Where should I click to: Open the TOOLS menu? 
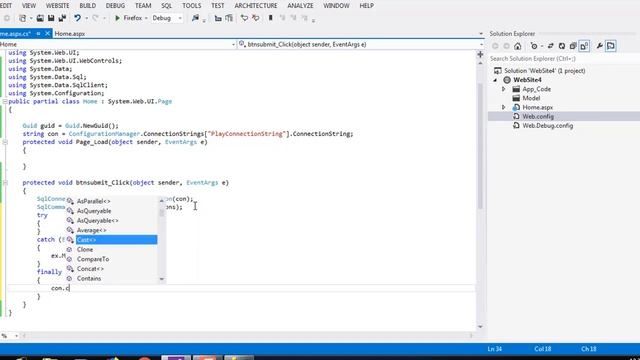(191, 6)
